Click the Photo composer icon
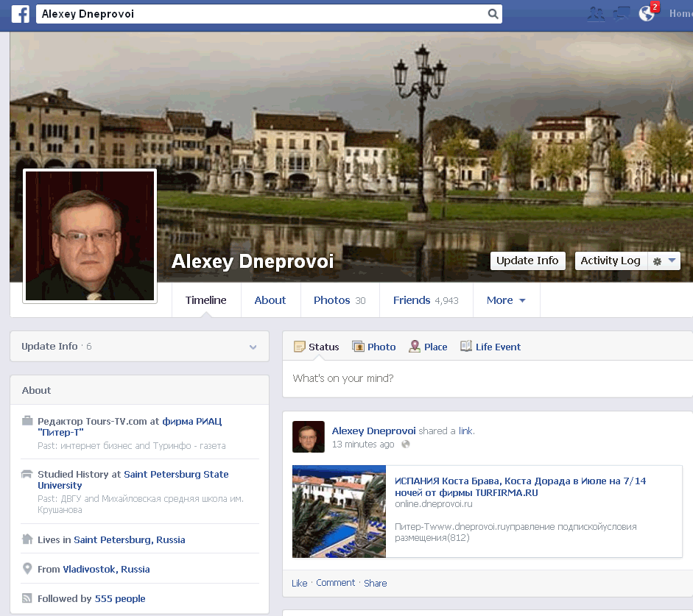 359,347
